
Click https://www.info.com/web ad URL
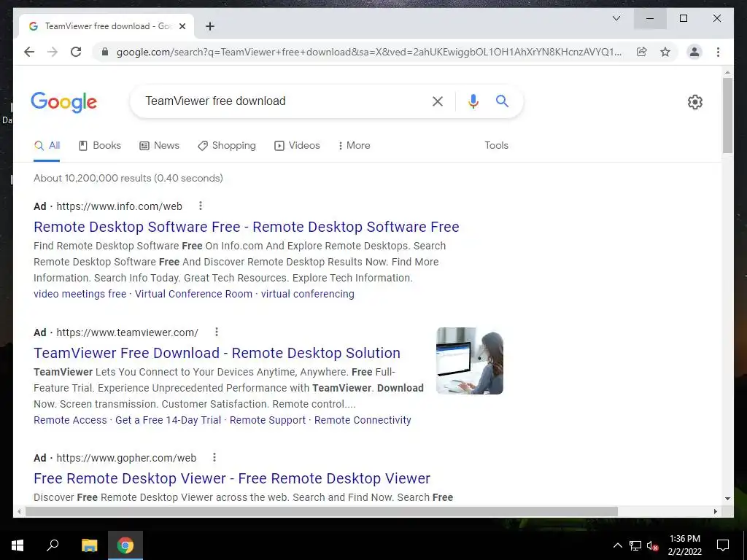(x=119, y=206)
